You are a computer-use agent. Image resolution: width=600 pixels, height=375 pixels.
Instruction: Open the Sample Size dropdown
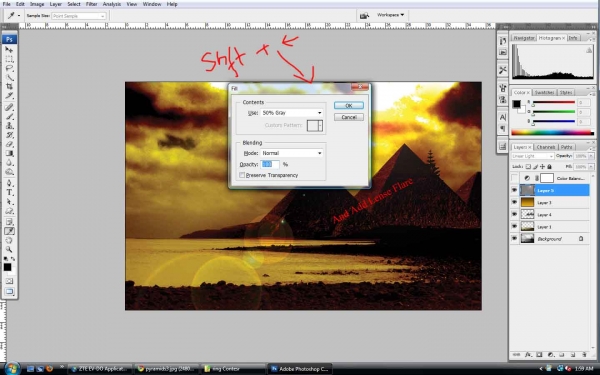click(x=78, y=16)
